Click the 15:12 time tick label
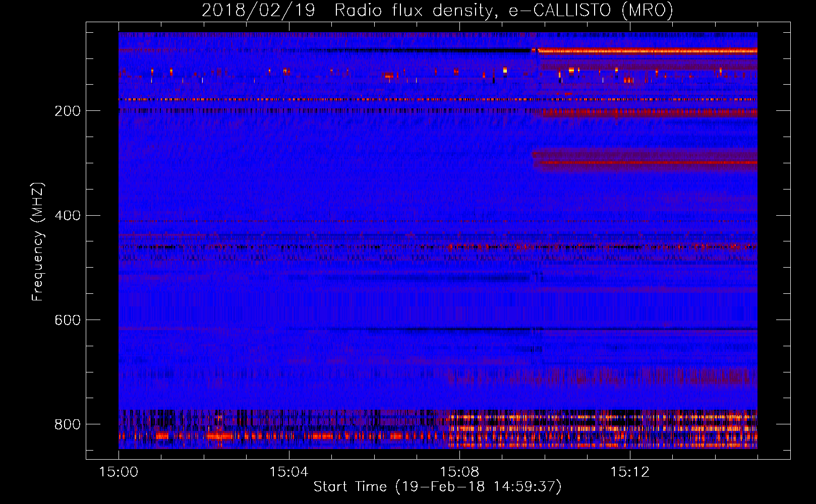The height and width of the screenshot is (504, 816). [x=630, y=472]
